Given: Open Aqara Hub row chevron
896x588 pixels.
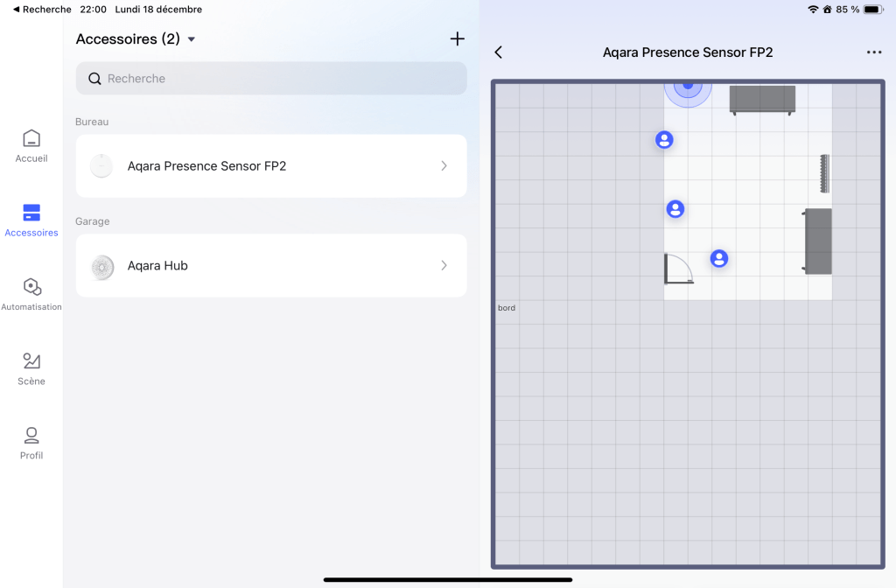Looking at the screenshot, I should pyautogui.click(x=444, y=265).
